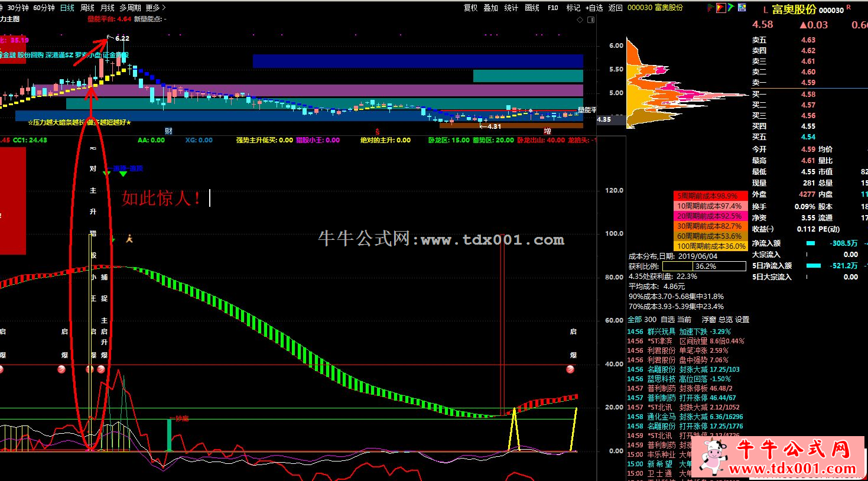This screenshot has width=868, height=481.
Task: Click the 平均成本: 4.86元 line
Action: 656,286
